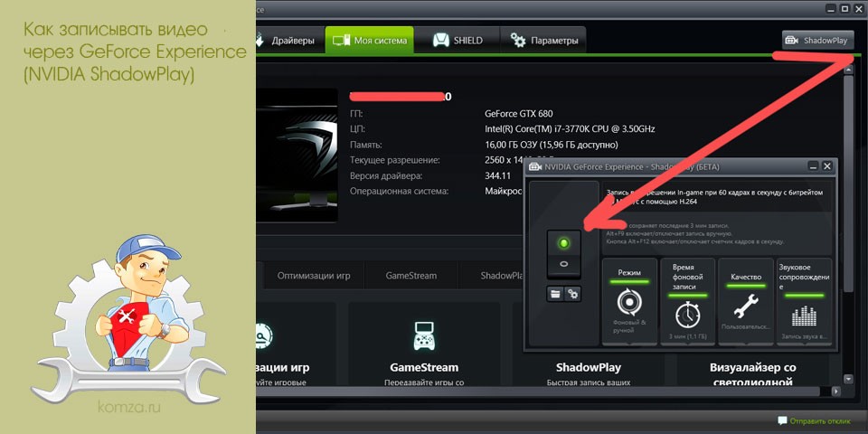Open Время фоновой записи selector
This screenshot has width=868, height=434.
[x=687, y=302]
